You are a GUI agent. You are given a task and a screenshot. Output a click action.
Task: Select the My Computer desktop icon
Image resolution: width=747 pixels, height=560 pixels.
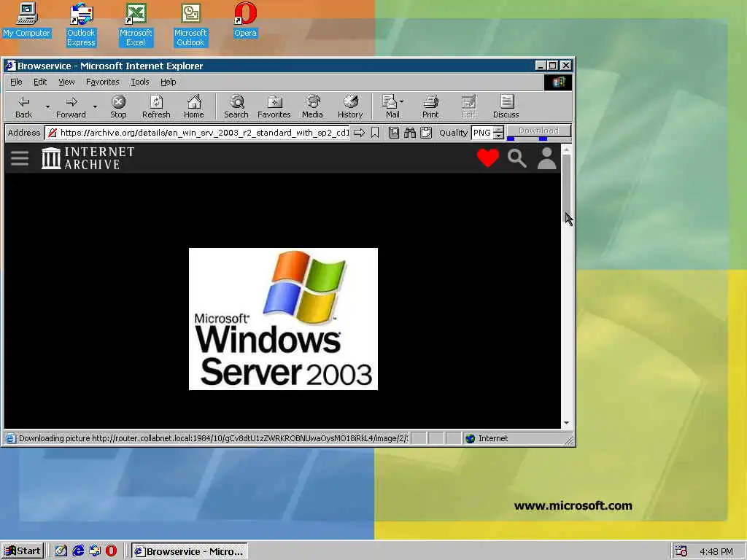(27, 20)
